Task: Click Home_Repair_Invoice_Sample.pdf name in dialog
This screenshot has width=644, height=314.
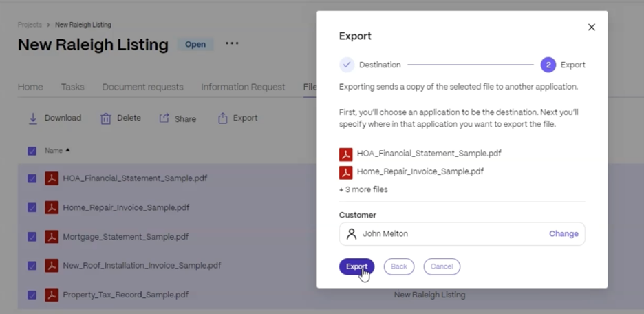Action: click(x=420, y=171)
